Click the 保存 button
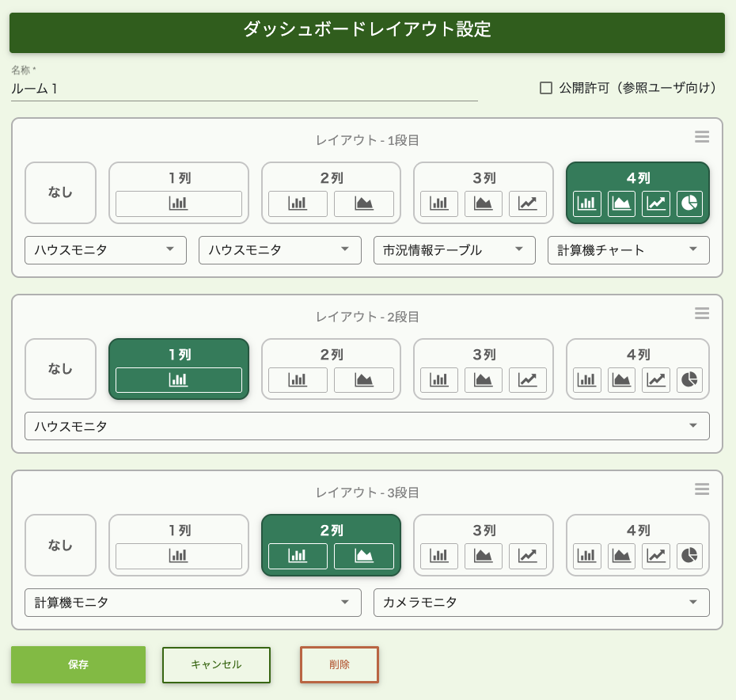The width and height of the screenshot is (736, 700). pos(78,664)
